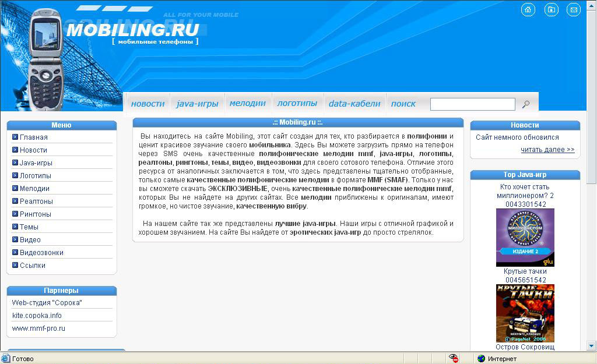This screenshot has height=364, width=597.
Task: Open the java-игры navigation tab
Action: click(x=196, y=103)
